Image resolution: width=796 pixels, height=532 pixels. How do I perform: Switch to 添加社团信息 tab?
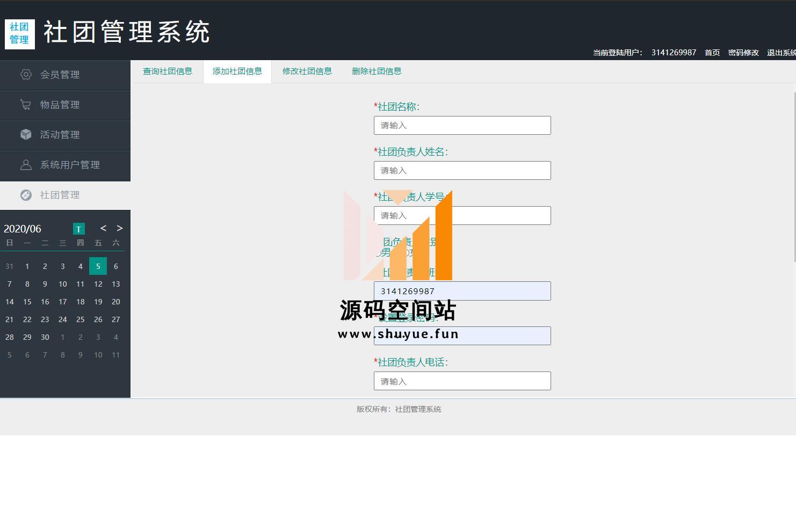click(237, 71)
